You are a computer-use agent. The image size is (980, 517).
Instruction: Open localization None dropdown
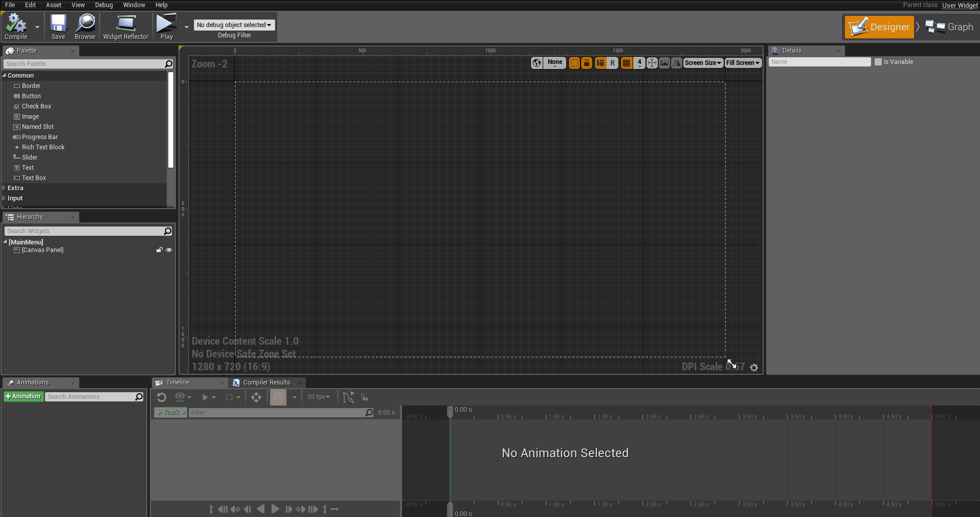(554, 63)
